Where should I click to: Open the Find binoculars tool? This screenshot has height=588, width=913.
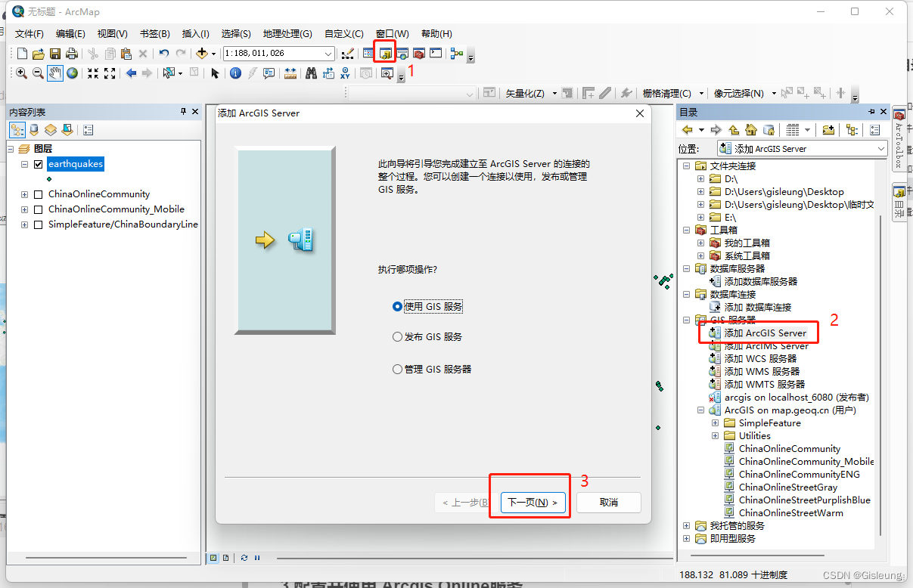(x=311, y=73)
